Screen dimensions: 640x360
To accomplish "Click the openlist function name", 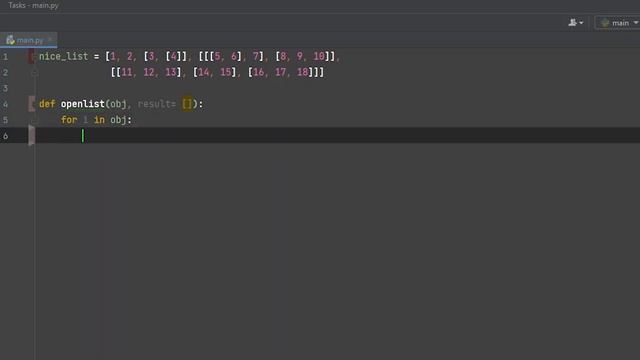I will 82,104.
